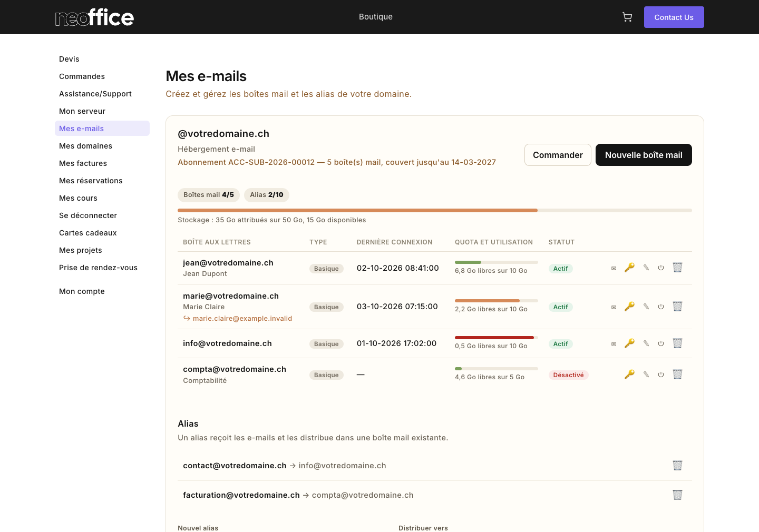Go to Mes projets
The height and width of the screenshot is (532, 759).
tap(102, 250)
